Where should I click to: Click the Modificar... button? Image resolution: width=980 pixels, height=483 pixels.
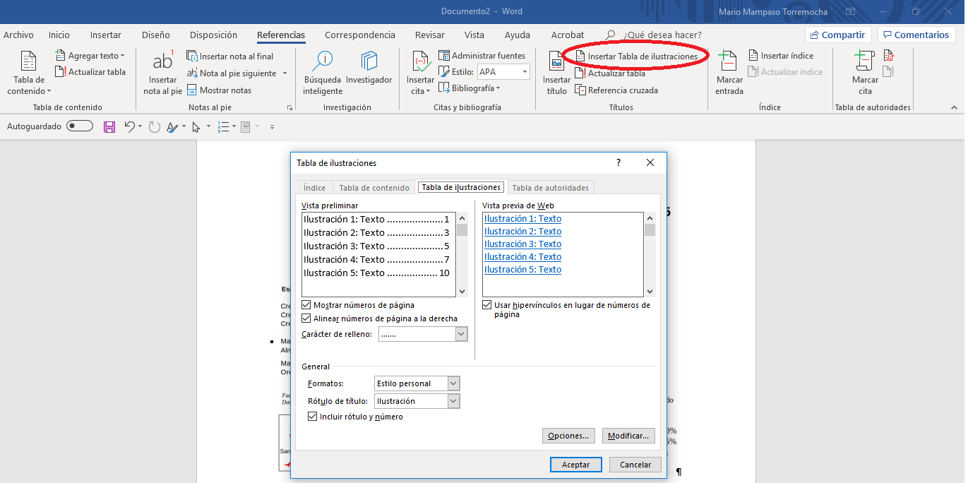[628, 436]
